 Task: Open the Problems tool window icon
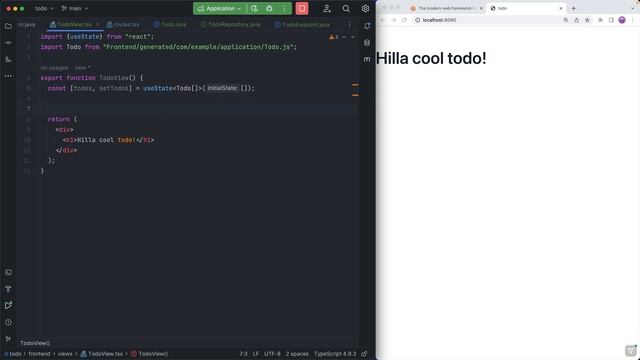click(x=8, y=322)
